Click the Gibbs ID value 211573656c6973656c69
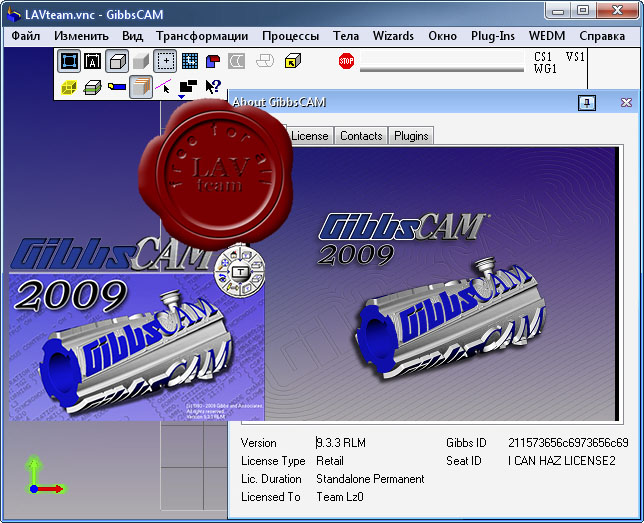 pyautogui.click(x=568, y=443)
